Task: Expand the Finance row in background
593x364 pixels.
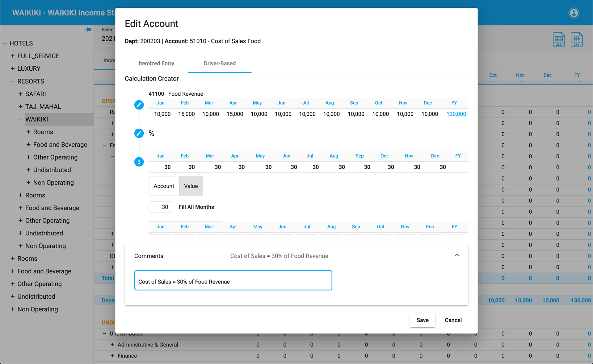Action: pos(112,356)
